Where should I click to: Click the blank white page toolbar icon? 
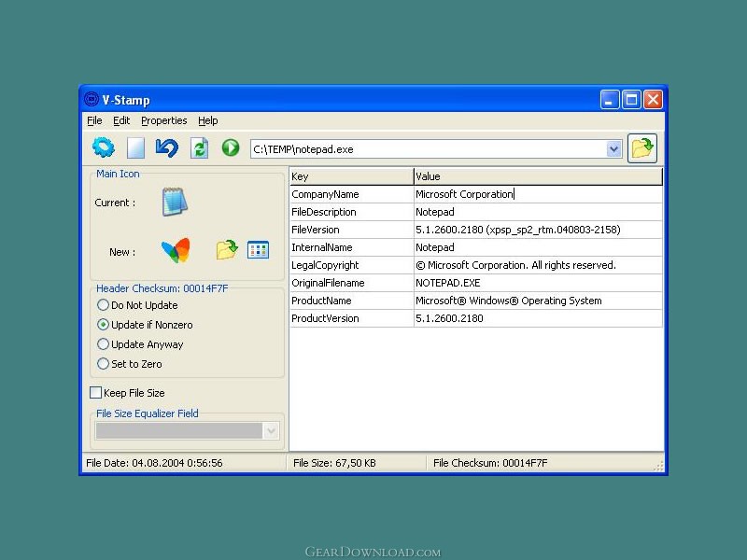coord(135,147)
